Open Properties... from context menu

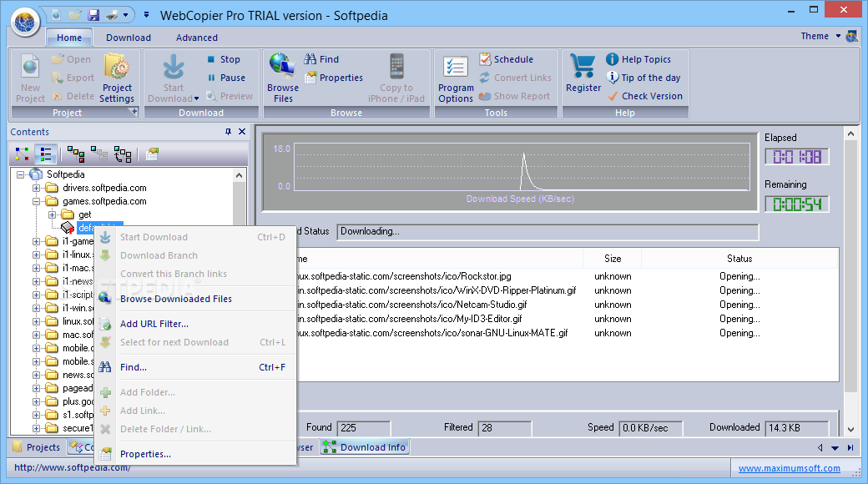195,454
